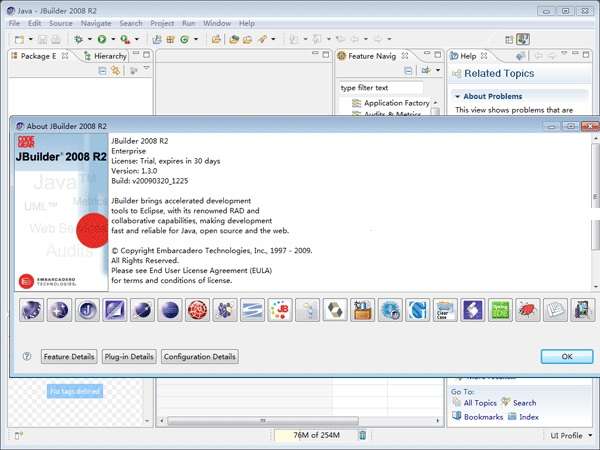The image size is (600, 450).
Task: Click the heap memory usage bar
Action: [x=308, y=435]
